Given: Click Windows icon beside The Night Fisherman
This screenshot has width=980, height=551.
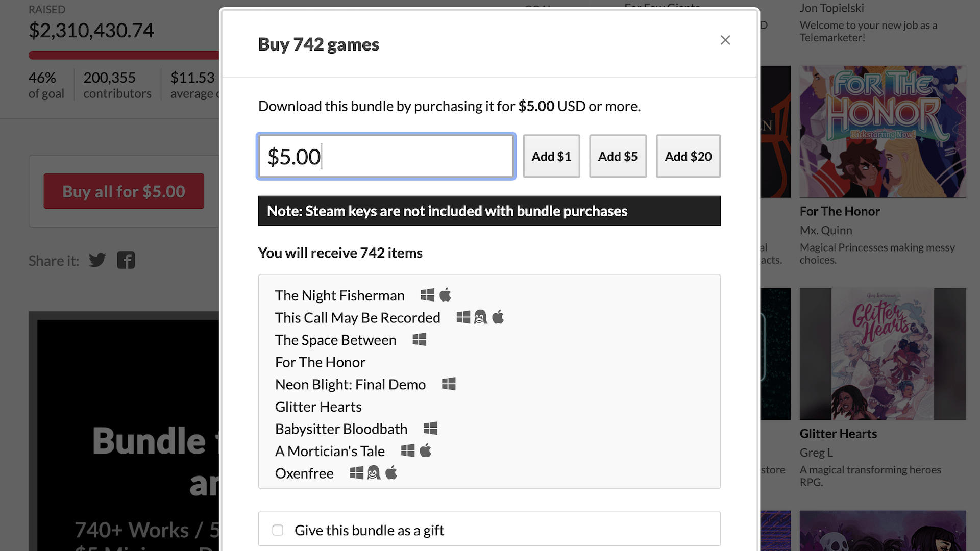Looking at the screenshot, I should click(x=428, y=295).
